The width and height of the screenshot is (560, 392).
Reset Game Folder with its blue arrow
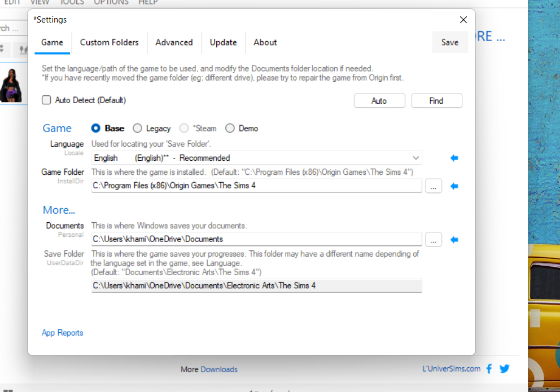click(x=454, y=186)
